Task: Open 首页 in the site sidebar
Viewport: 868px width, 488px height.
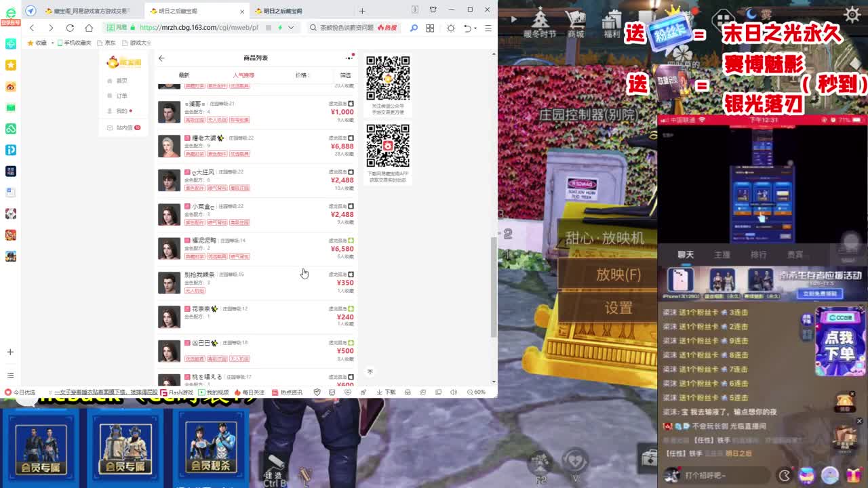Action: [117, 81]
